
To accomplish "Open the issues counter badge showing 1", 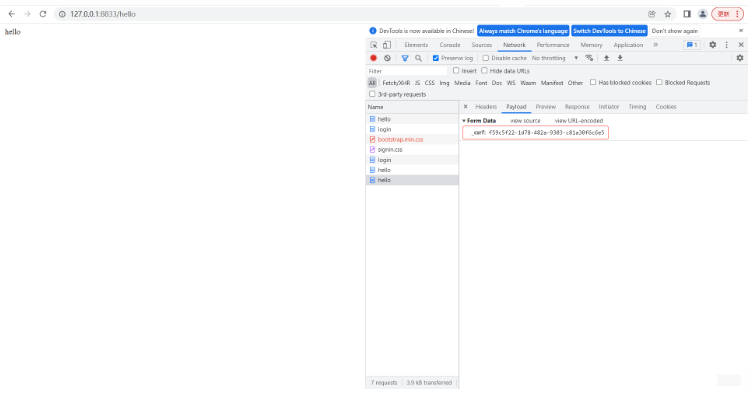I will click(692, 45).
